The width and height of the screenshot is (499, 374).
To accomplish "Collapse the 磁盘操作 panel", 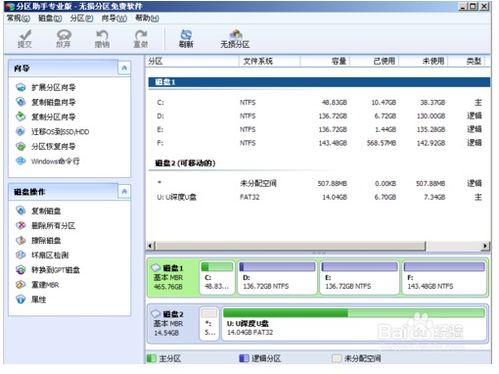I will [x=124, y=191].
